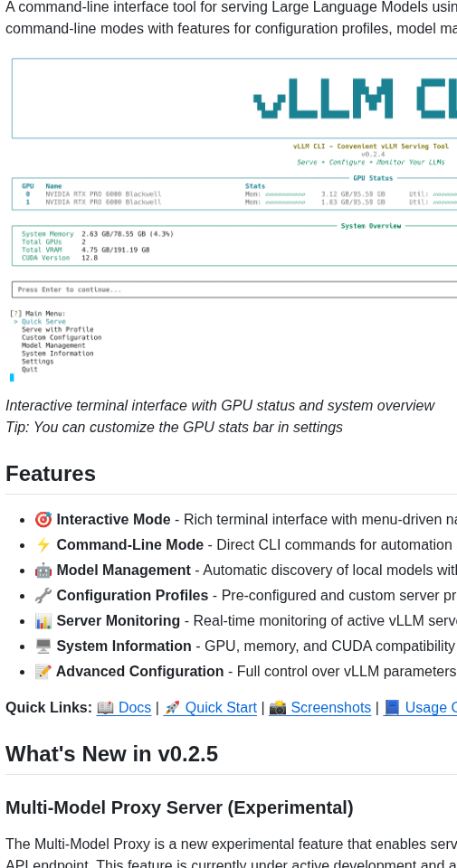Open the Usage link with blue book icon
This screenshot has width=457, height=868.
click(420, 707)
